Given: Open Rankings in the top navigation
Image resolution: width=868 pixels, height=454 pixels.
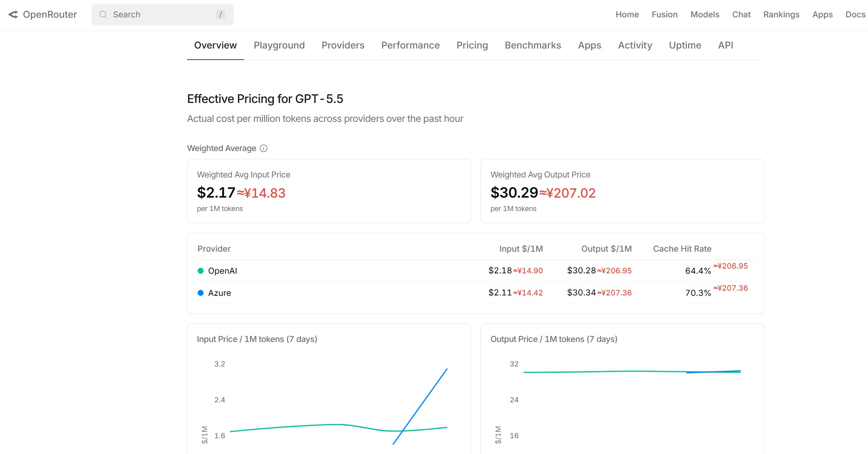Looking at the screenshot, I should pos(781,15).
